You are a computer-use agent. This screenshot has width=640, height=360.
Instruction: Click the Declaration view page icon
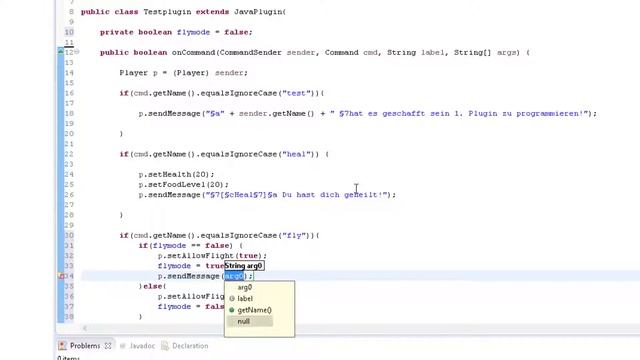click(x=165, y=346)
